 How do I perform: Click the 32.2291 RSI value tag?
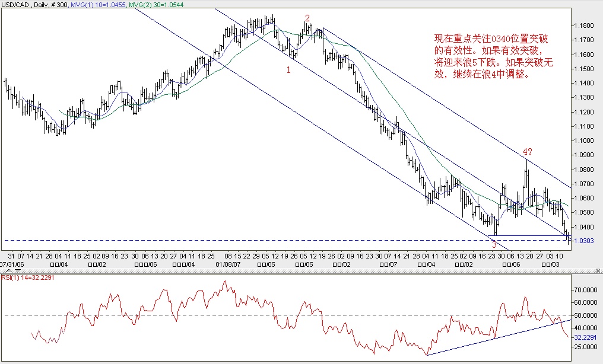click(585, 337)
